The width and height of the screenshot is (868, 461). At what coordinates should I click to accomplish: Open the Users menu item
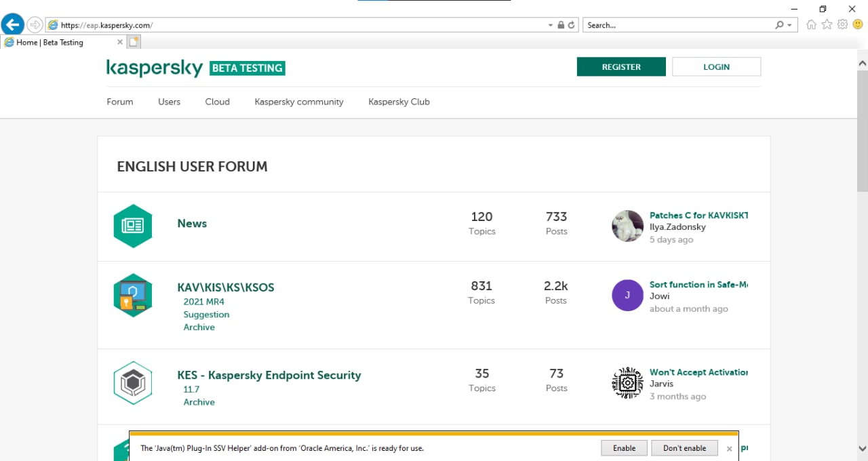pyautogui.click(x=170, y=102)
